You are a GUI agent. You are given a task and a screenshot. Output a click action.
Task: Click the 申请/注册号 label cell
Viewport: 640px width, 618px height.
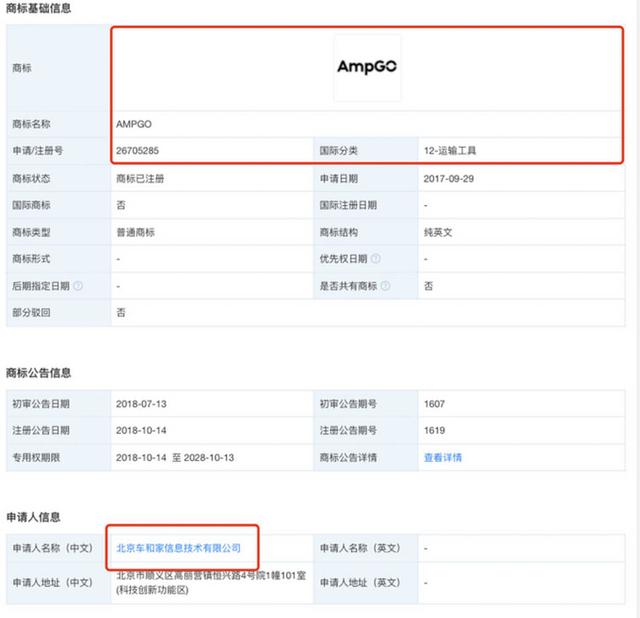click(x=59, y=150)
